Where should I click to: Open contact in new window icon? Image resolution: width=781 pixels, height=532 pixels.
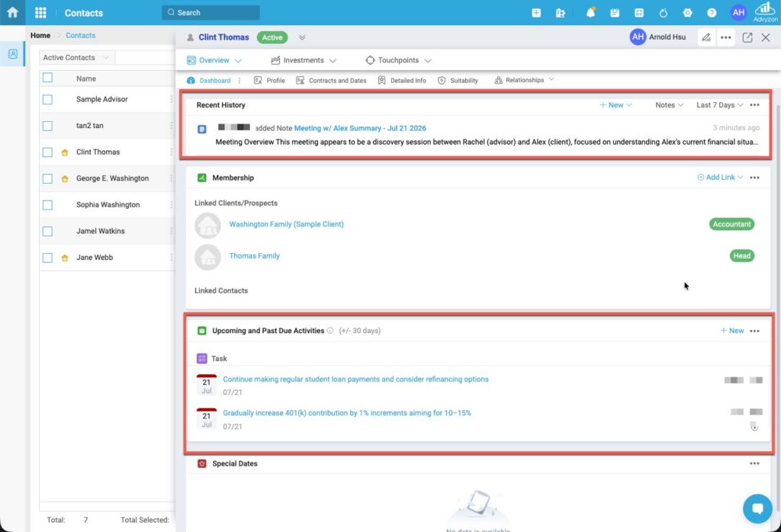(x=747, y=37)
